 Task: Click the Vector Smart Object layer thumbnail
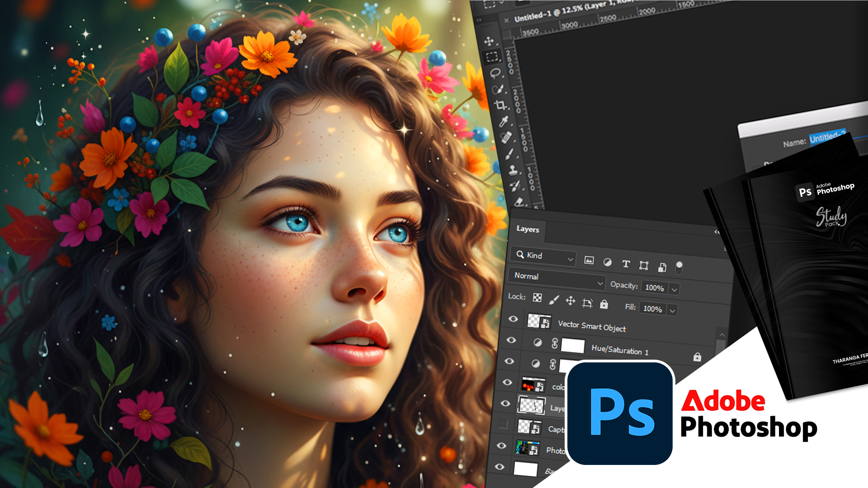539,321
